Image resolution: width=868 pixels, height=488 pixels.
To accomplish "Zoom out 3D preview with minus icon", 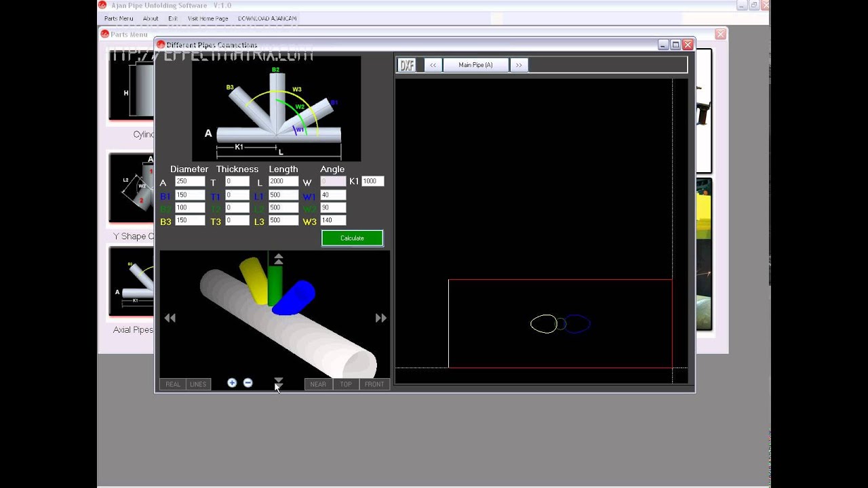I will [x=248, y=383].
